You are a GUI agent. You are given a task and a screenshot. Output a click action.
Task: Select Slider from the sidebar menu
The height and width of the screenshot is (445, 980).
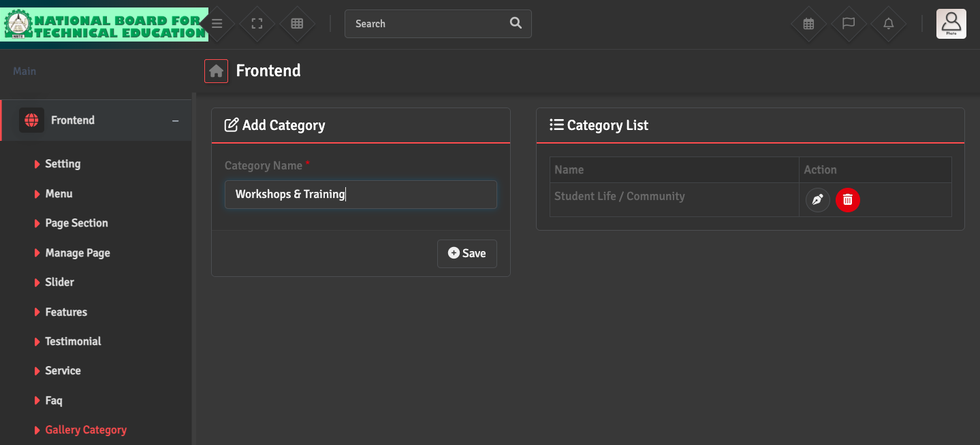click(59, 282)
